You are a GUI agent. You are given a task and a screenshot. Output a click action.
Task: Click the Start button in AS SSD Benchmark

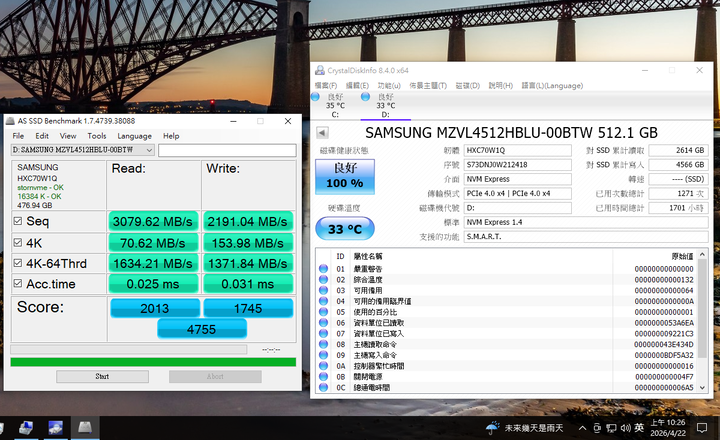102,377
